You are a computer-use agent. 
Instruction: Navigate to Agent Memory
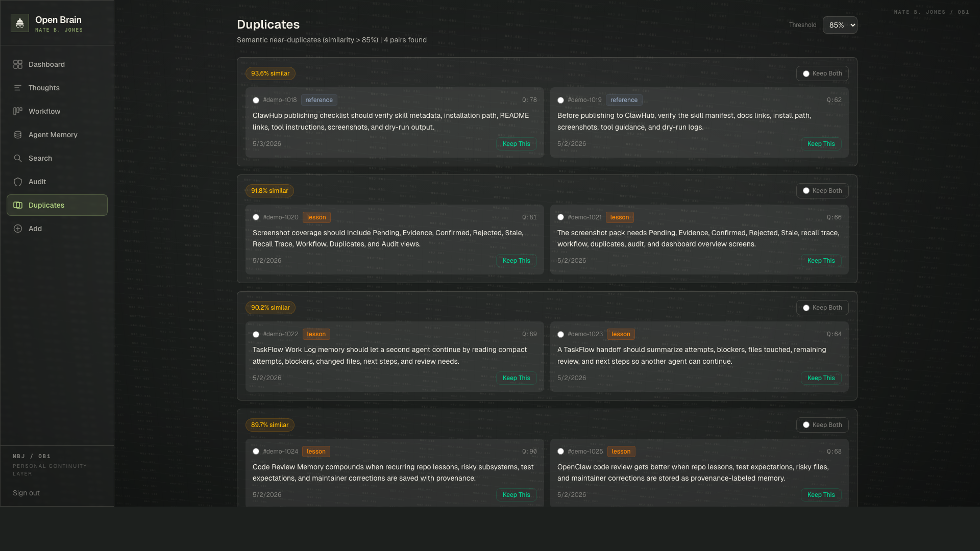[x=57, y=135]
